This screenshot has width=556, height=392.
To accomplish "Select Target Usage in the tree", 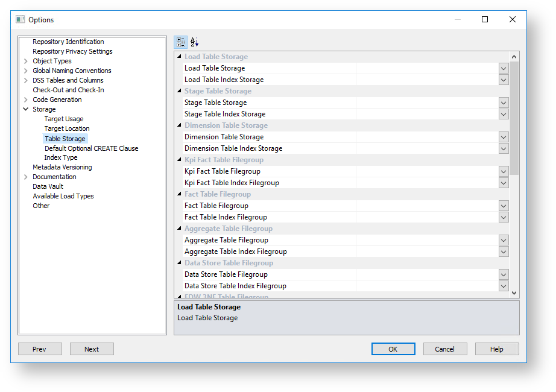I will 64,119.
